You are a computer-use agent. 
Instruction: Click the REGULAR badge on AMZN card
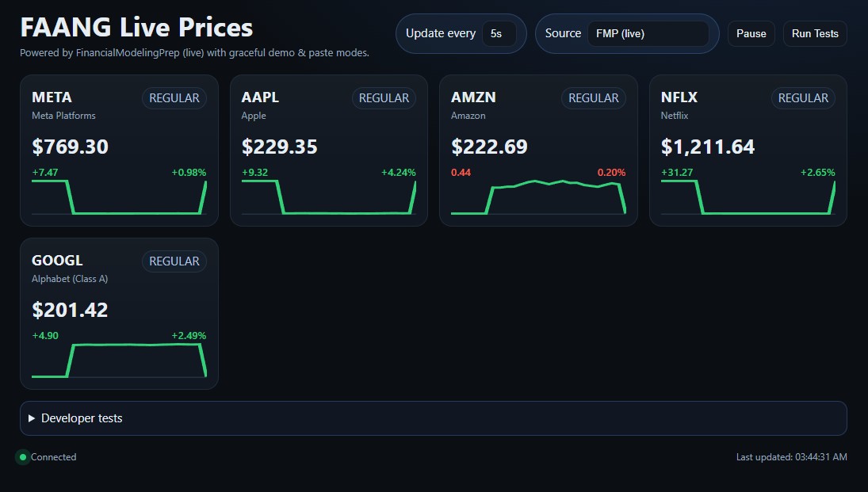[x=594, y=98]
